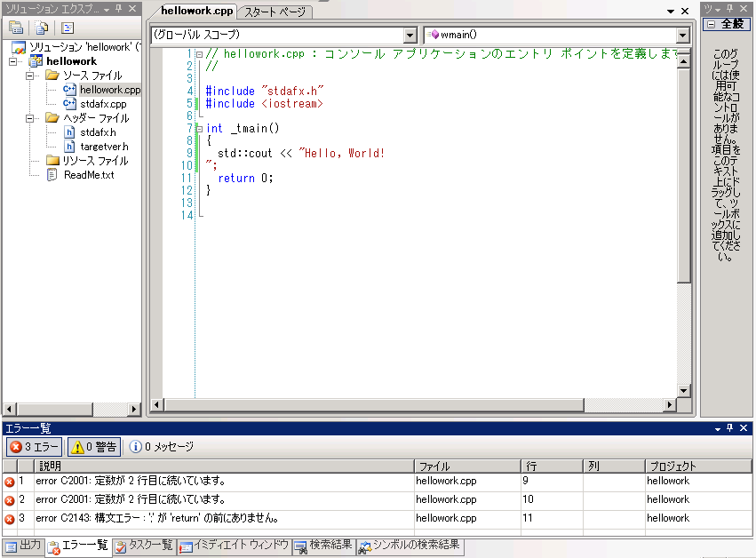
Task: Toggle the 0 メッセージ filter button
Action: tap(161, 447)
